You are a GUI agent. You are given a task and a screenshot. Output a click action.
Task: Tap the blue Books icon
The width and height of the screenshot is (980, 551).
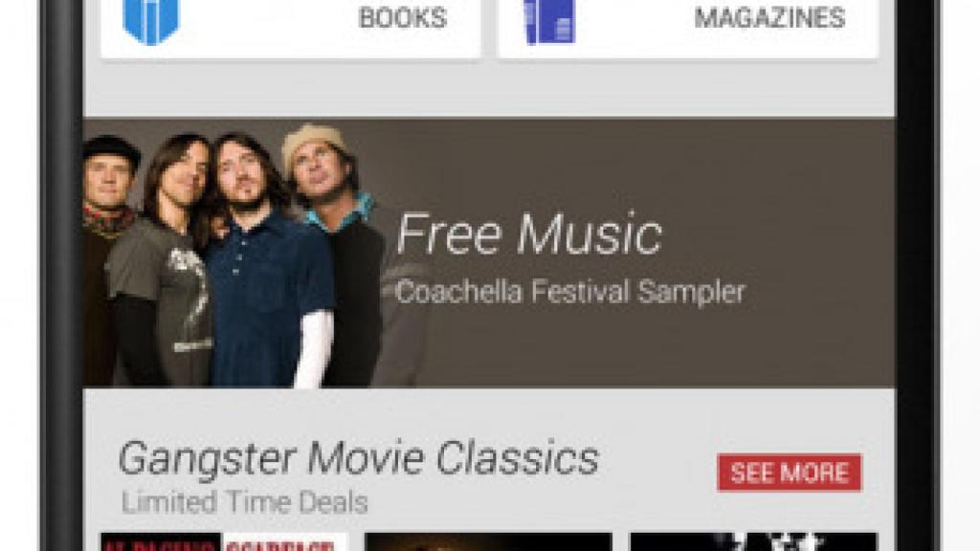[150, 21]
